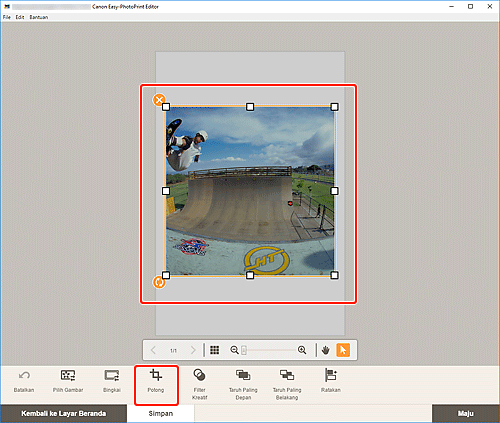Minimize the Easy-PhotoPrint Editor window
This screenshot has width=500, height=423.
pos(452,6)
